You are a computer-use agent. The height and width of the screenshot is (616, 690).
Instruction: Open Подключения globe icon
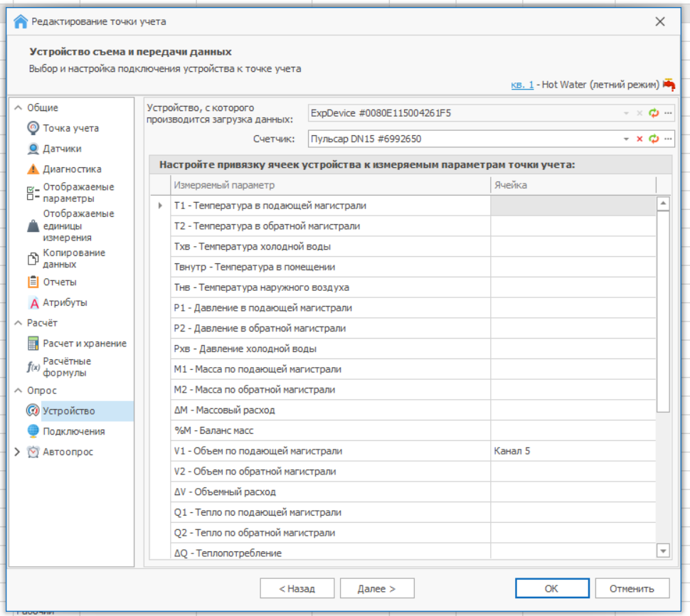(33, 431)
